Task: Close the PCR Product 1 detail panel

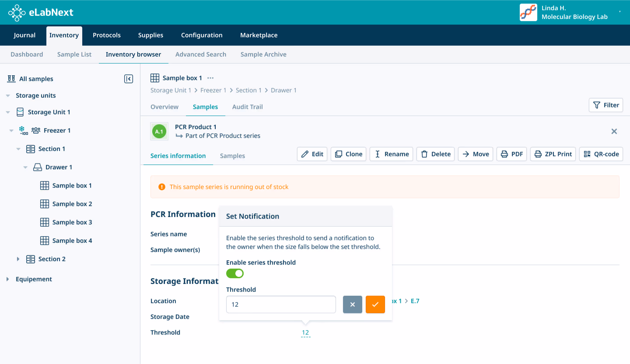Action: [x=614, y=131]
